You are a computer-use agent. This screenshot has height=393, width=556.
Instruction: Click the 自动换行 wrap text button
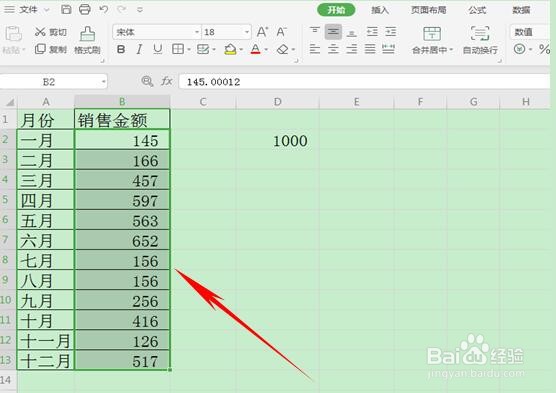click(480, 40)
